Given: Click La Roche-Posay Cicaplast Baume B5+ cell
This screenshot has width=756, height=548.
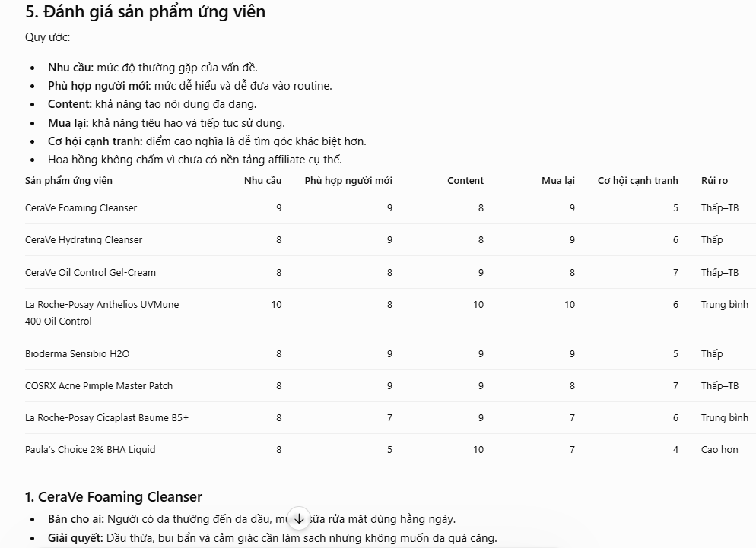Looking at the screenshot, I should [106, 417].
